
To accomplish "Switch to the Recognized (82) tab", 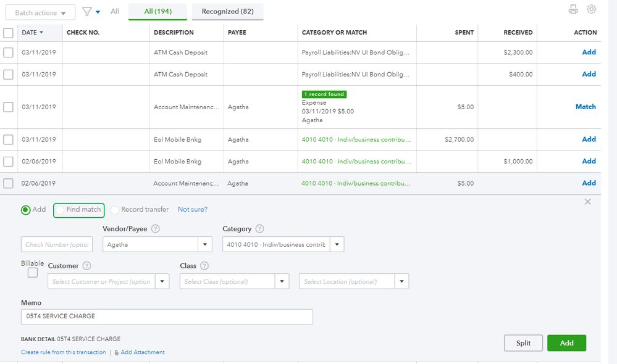I will point(227,12).
